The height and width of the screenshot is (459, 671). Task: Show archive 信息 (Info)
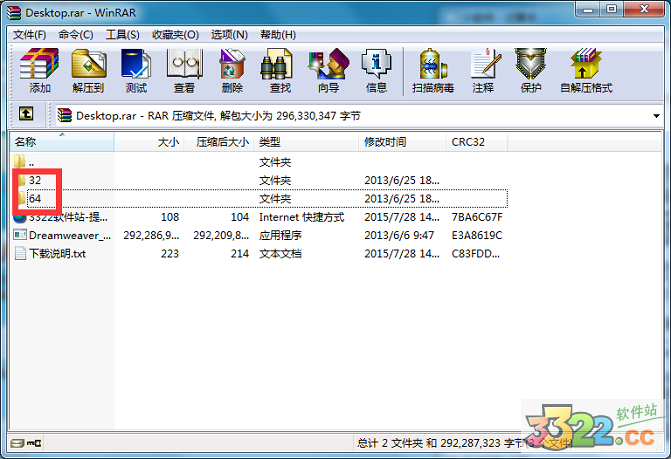(376, 70)
